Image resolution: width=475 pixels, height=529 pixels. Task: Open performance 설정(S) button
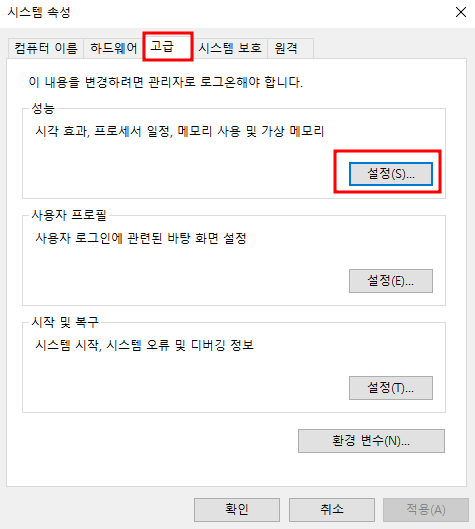(391, 174)
